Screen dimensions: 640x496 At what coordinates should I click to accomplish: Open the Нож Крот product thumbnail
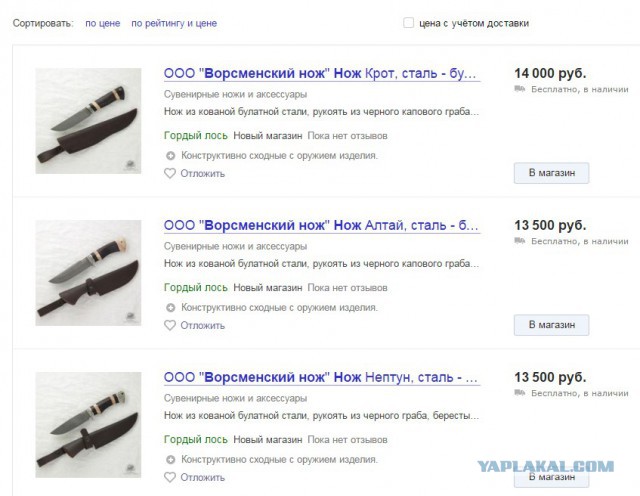click(88, 121)
